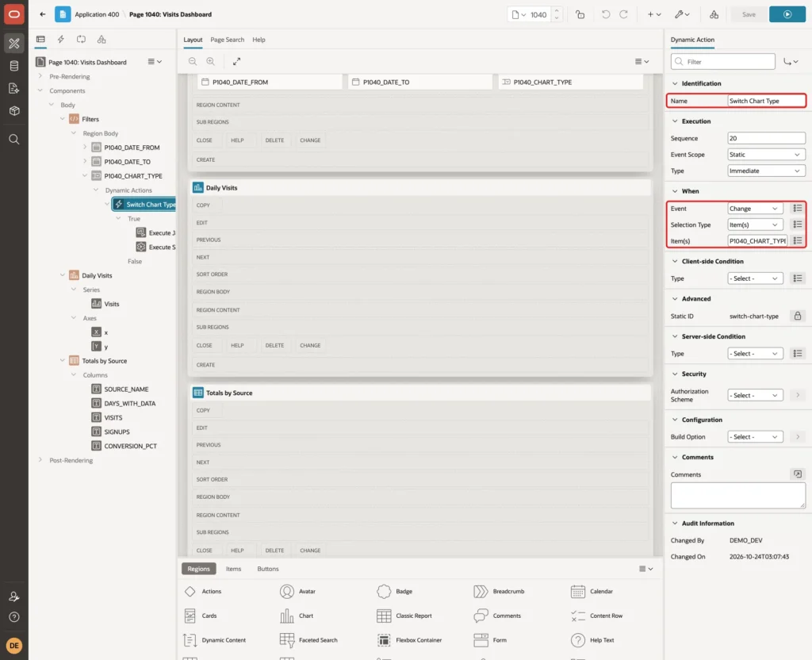The width and height of the screenshot is (812, 660).
Task: Expand the Pre-Rendering tree node
Action: click(x=40, y=76)
